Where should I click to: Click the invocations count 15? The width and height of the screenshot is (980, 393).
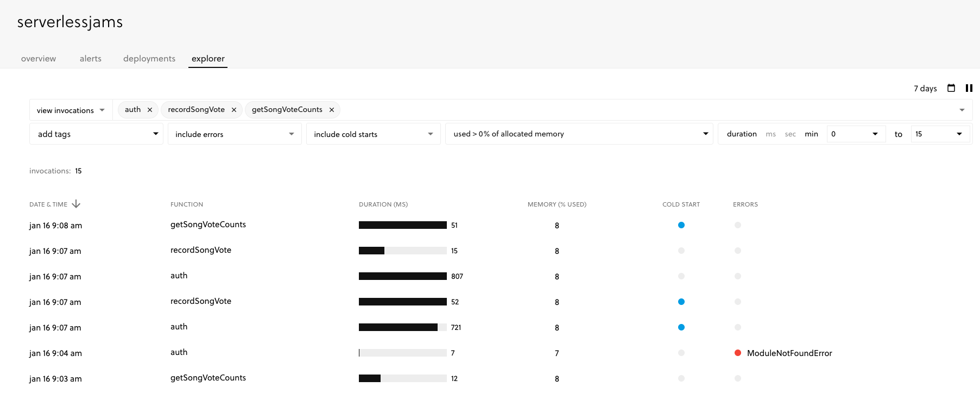pyautogui.click(x=78, y=171)
